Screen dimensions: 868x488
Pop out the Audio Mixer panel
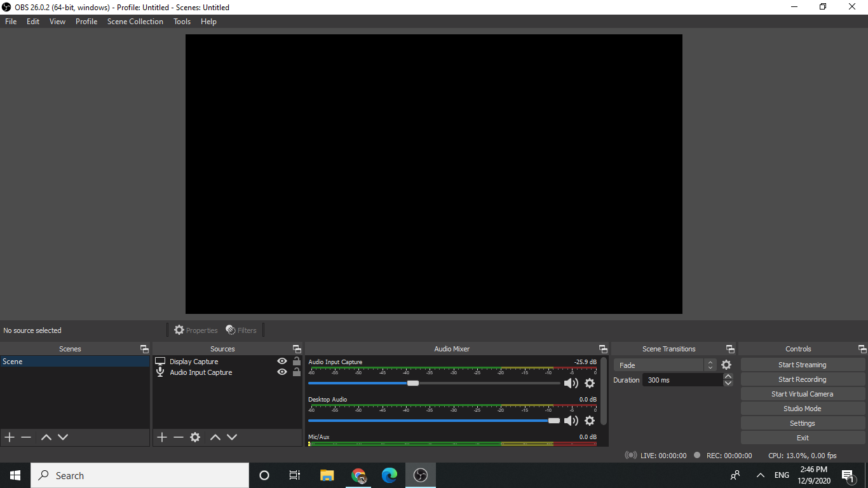[x=602, y=348]
